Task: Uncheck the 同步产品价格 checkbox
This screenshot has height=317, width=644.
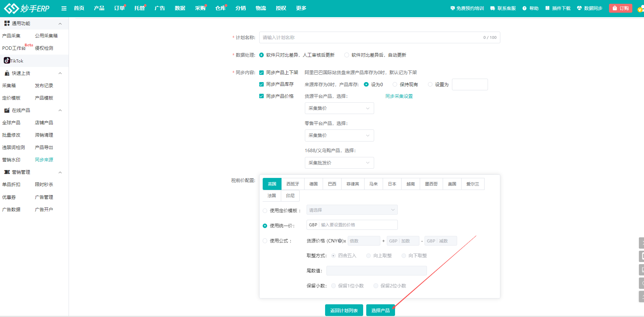Action: click(261, 96)
